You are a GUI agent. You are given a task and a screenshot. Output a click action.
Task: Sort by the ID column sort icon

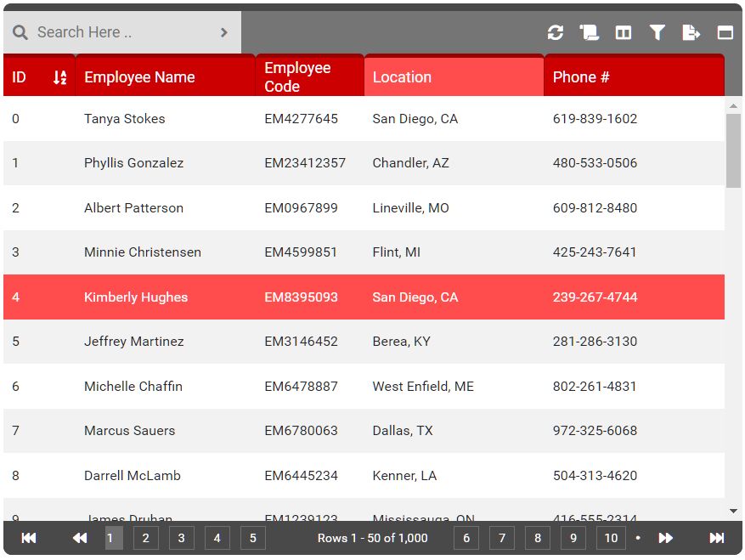click(59, 77)
